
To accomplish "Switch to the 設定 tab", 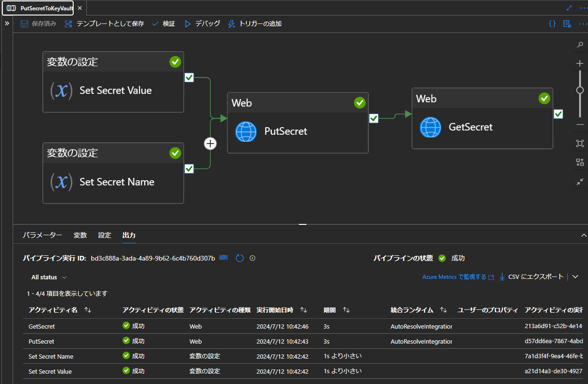I will pyautogui.click(x=105, y=235).
